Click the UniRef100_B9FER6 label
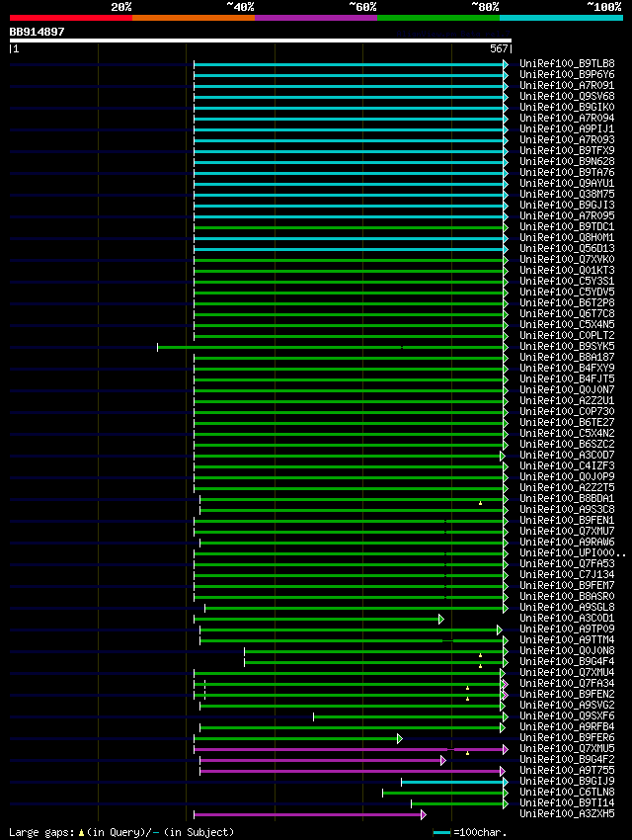632x840 pixels. [x=567, y=737]
